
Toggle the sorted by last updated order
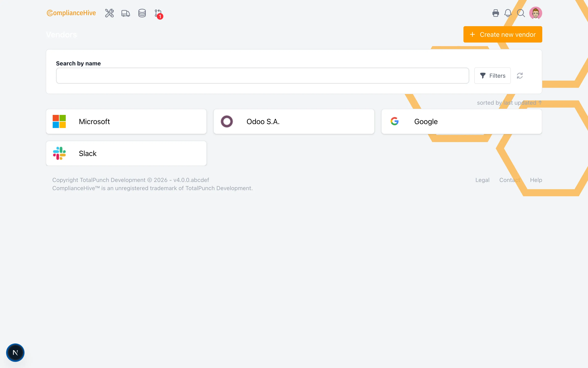pos(509,103)
